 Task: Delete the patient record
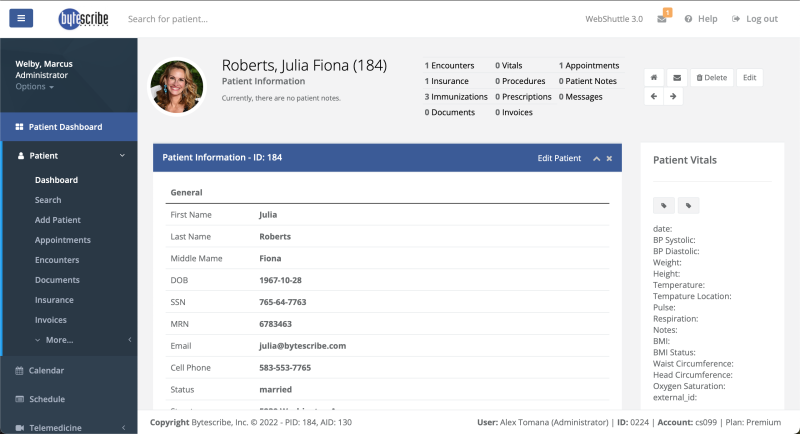coord(712,77)
